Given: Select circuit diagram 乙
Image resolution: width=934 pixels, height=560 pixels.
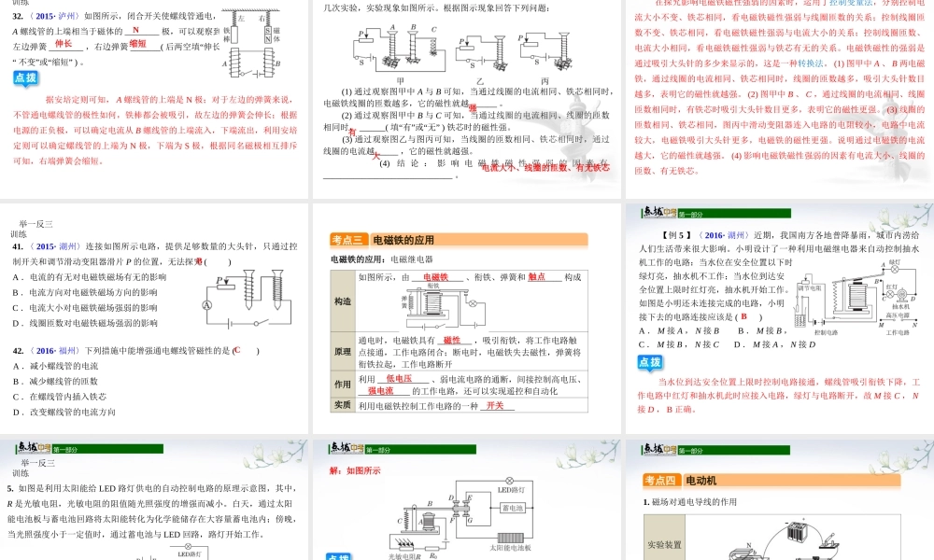Looking at the screenshot, I should 481,53.
